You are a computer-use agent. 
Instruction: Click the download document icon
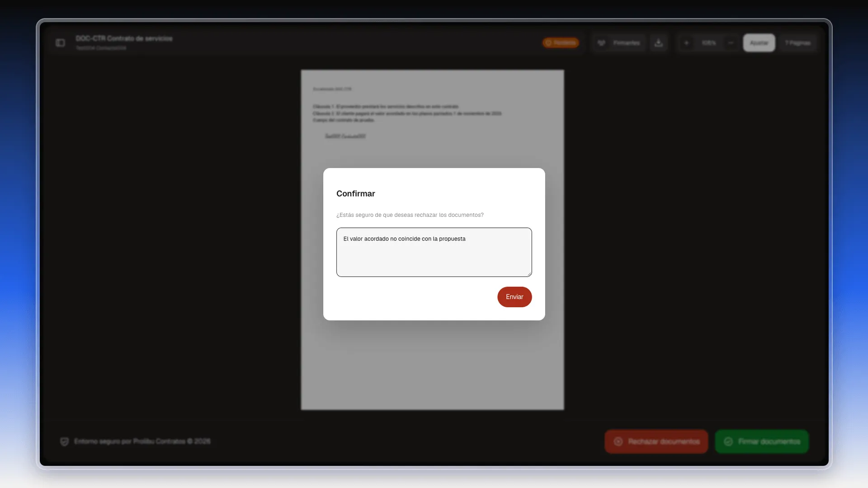pyautogui.click(x=659, y=42)
